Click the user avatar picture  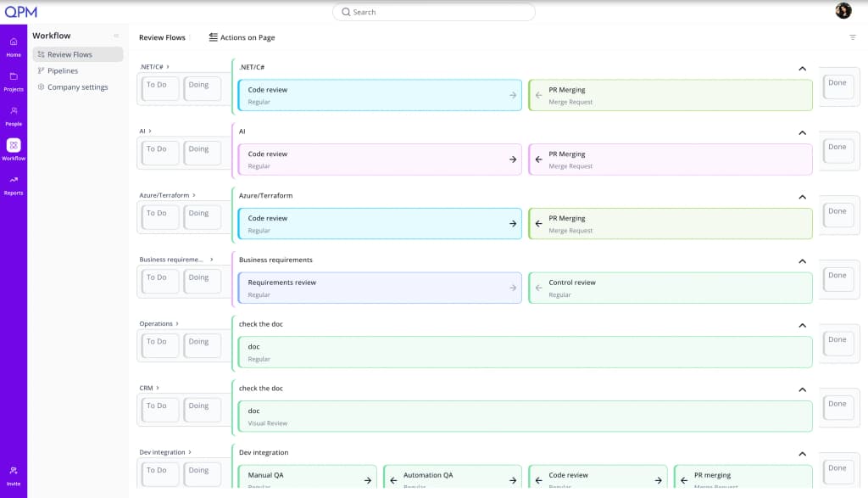pyautogui.click(x=843, y=10)
